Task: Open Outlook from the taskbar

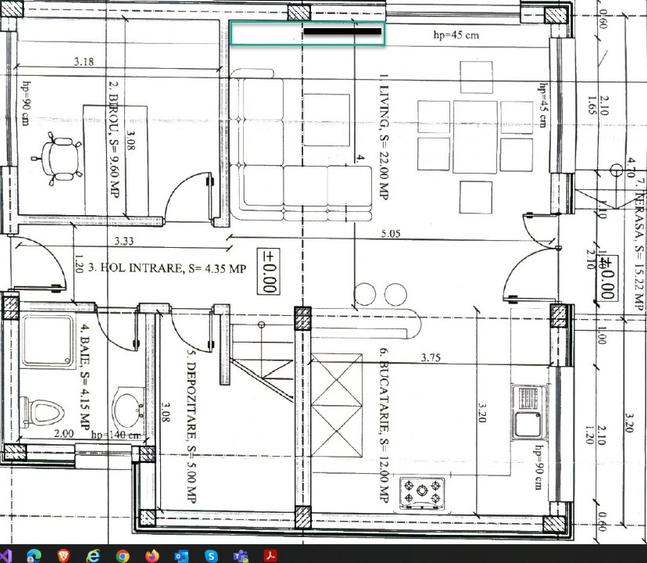Action: point(182,555)
